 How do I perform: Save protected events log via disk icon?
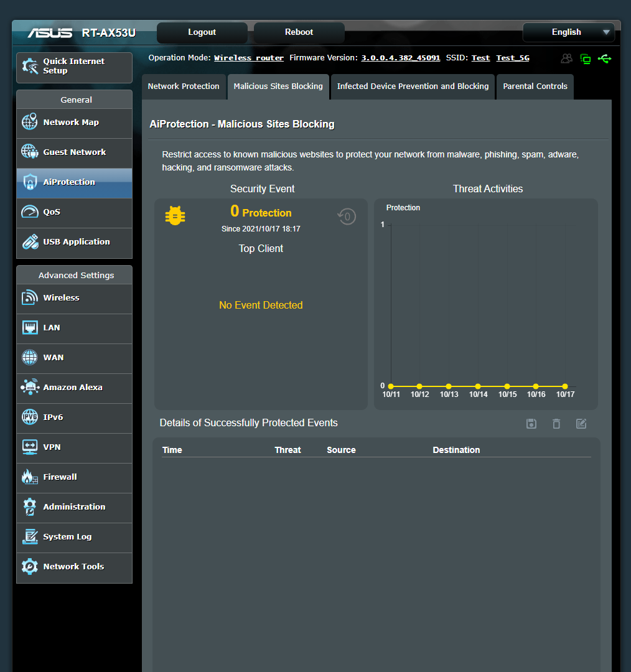(x=531, y=424)
